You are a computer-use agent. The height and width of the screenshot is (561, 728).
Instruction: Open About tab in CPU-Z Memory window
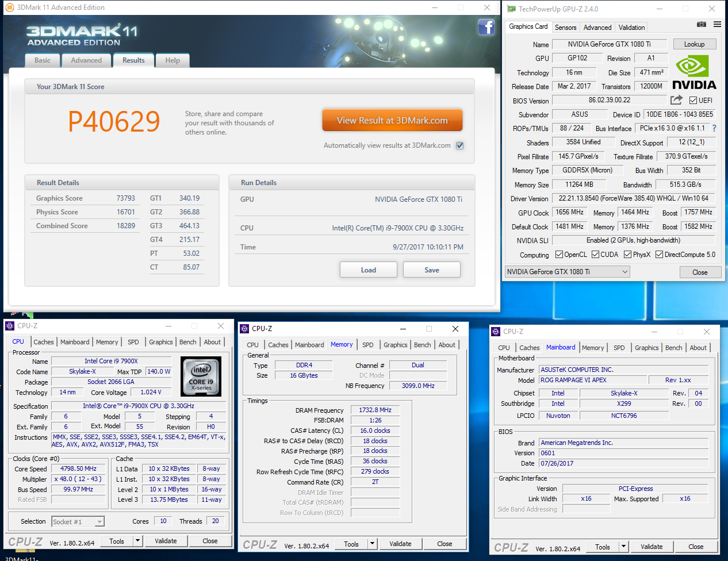[x=447, y=345]
